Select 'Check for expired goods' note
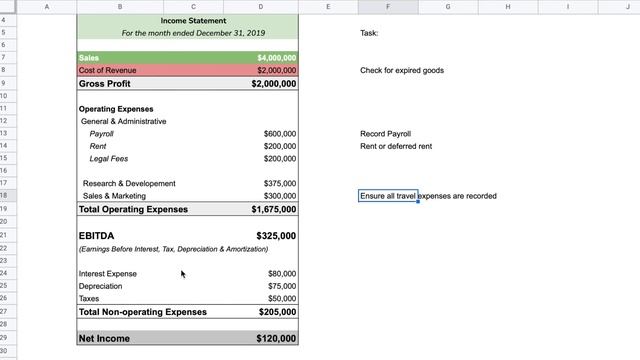 click(402, 70)
